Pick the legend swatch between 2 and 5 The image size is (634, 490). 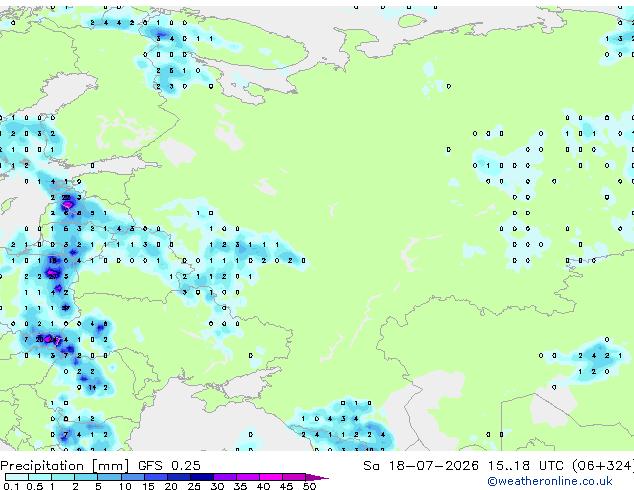(x=86, y=477)
